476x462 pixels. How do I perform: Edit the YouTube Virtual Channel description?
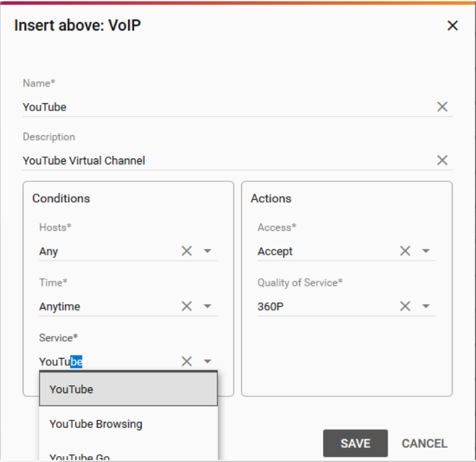228,160
